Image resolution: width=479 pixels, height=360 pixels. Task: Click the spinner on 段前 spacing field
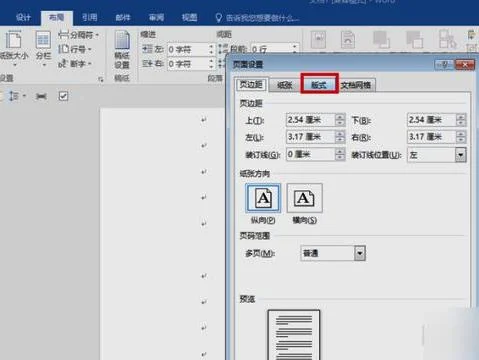[295, 49]
